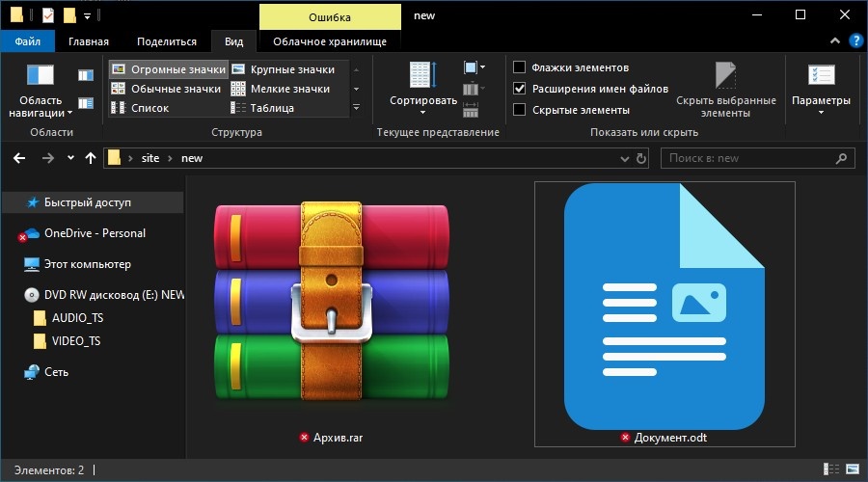868x482 pixels.
Task: Select Обычные значки layout
Action: (166, 89)
